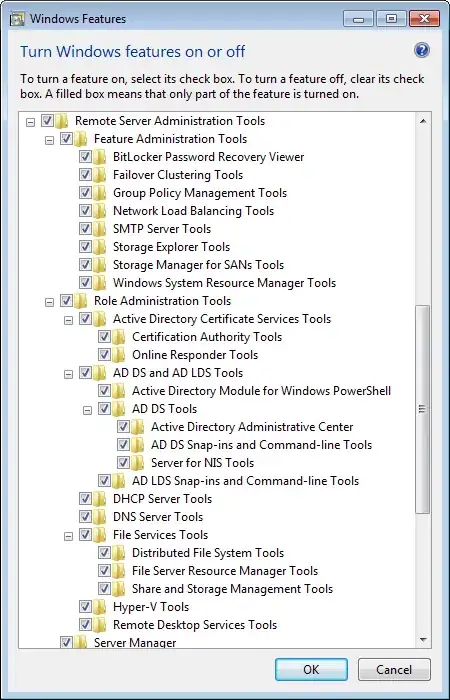This screenshot has width=450, height=700.
Task: Select the File Server Resource Manager Tools label
Action: pos(225,571)
